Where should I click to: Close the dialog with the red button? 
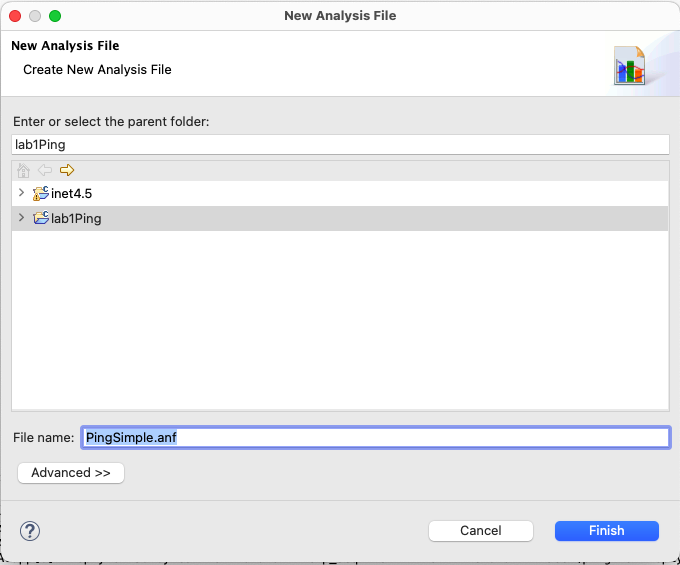tap(15, 16)
